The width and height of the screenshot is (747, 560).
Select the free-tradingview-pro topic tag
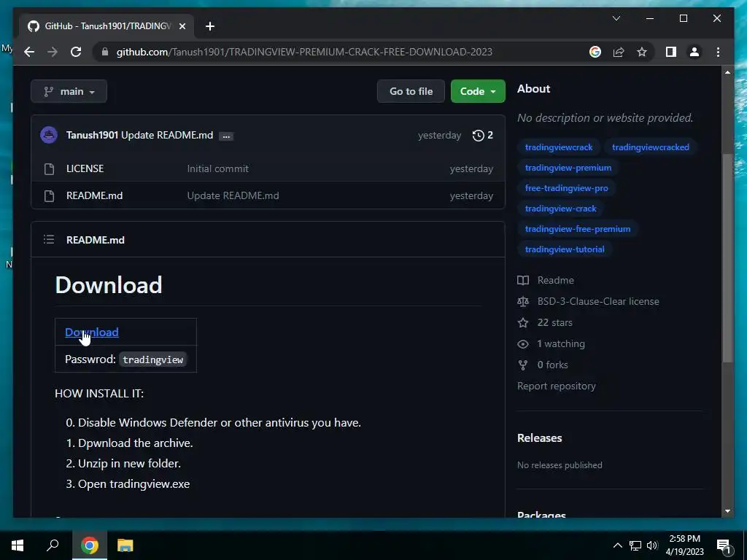tap(566, 188)
